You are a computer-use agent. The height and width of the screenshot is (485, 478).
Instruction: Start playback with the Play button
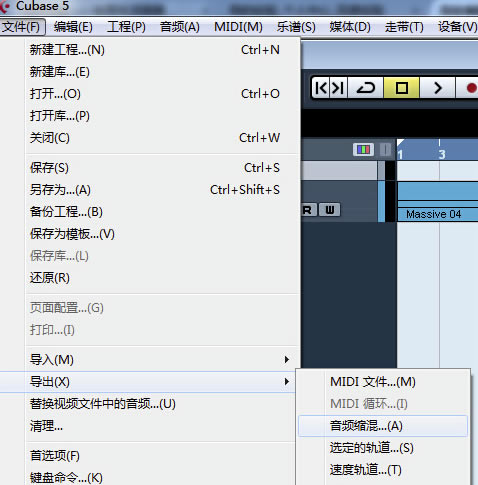coord(437,88)
